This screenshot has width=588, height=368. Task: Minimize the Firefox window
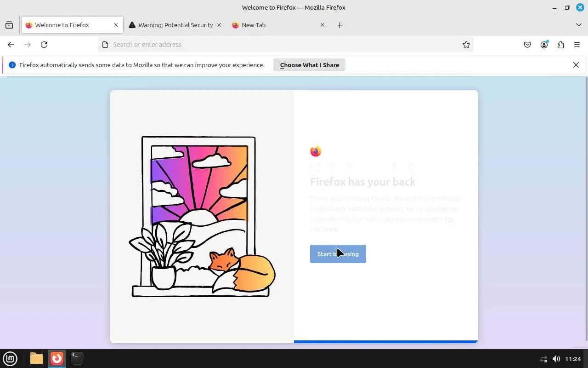(555, 7)
